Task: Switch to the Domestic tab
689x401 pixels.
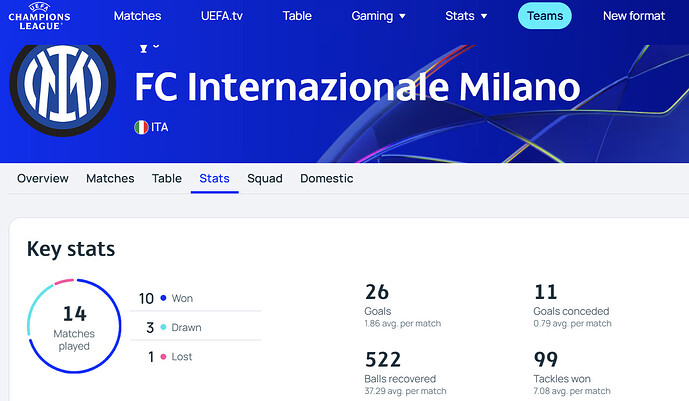Action: pyautogui.click(x=326, y=178)
